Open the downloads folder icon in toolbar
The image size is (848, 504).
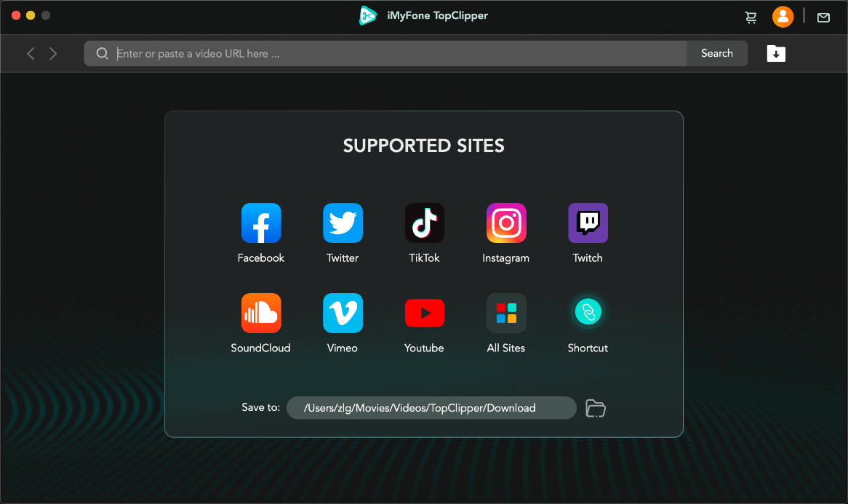click(x=776, y=54)
